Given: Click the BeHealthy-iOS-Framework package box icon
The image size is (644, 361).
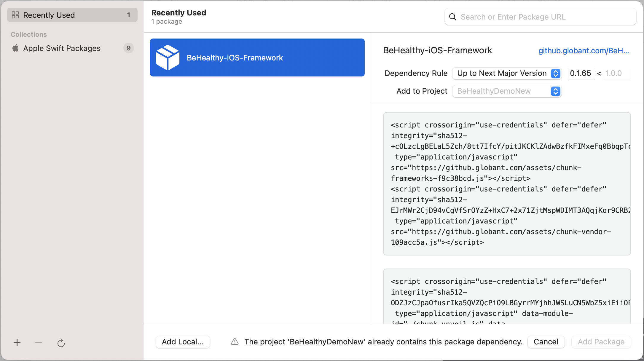Looking at the screenshot, I should [168, 57].
